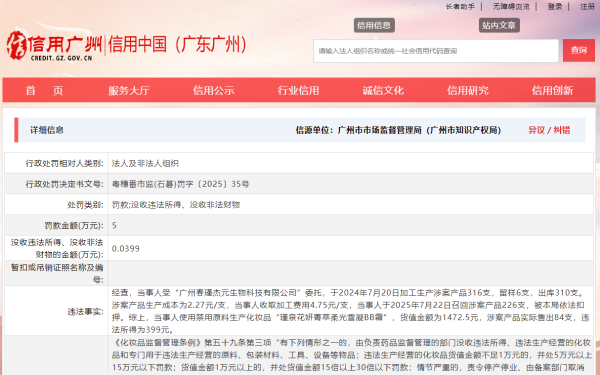Open 信用研究 navigation item

point(468,91)
